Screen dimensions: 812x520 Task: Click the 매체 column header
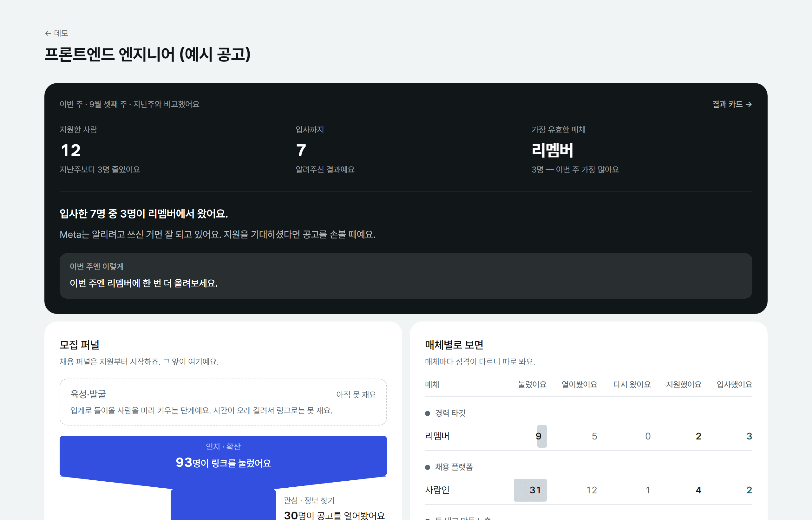click(x=432, y=384)
